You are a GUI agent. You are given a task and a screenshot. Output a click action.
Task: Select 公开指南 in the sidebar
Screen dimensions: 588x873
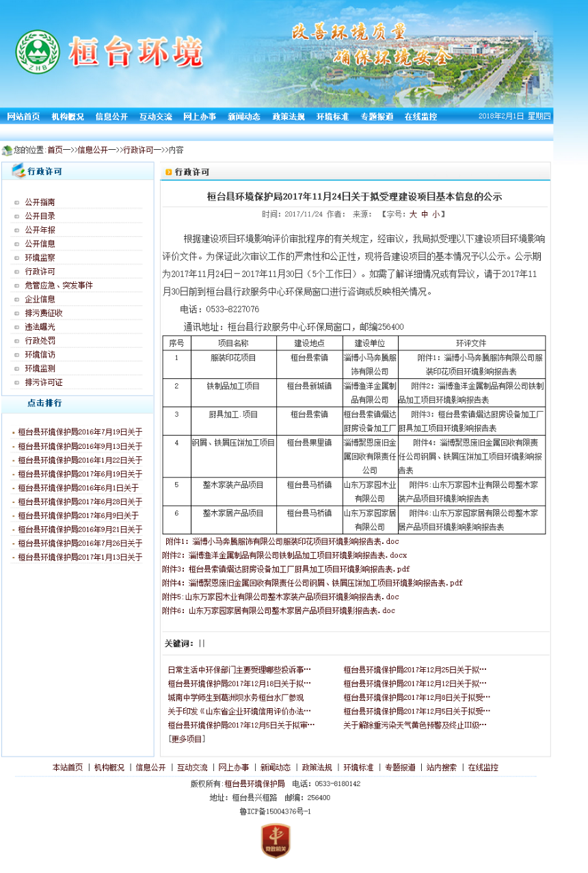tap(40, 203)
